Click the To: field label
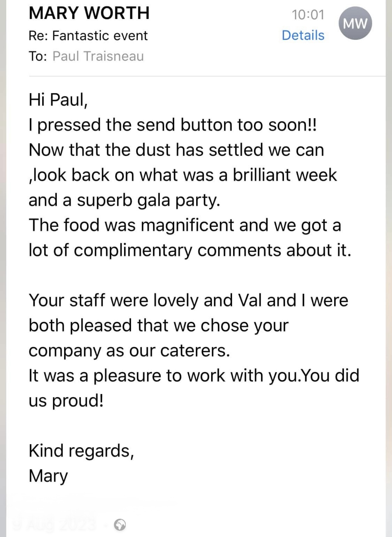This screenshot has width=392, height=537. tap(38, 56)
